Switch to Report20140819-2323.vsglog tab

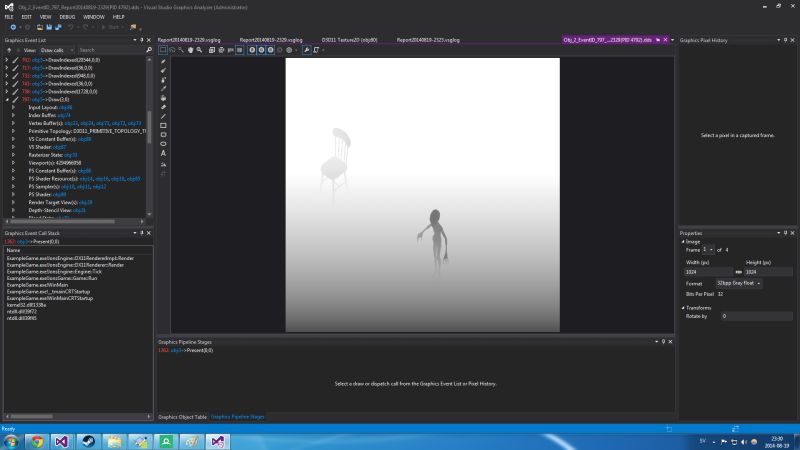pyautogui.click(x=428, y=40)
